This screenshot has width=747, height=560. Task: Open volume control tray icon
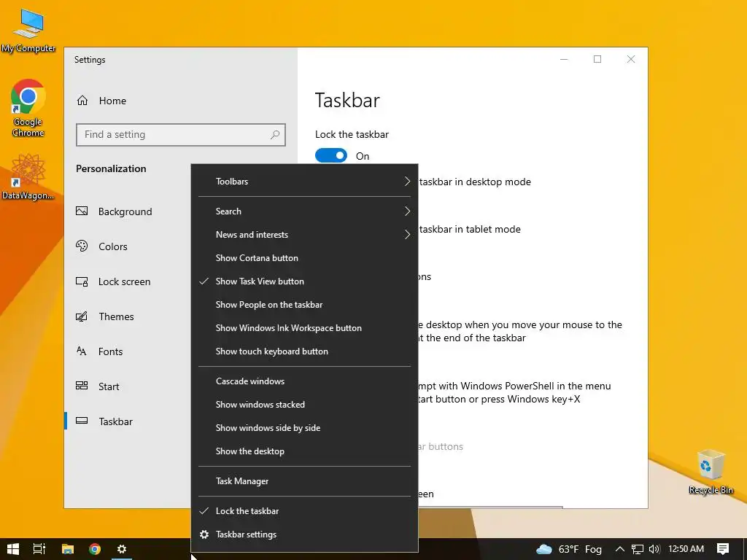click(x=654, y=549)
